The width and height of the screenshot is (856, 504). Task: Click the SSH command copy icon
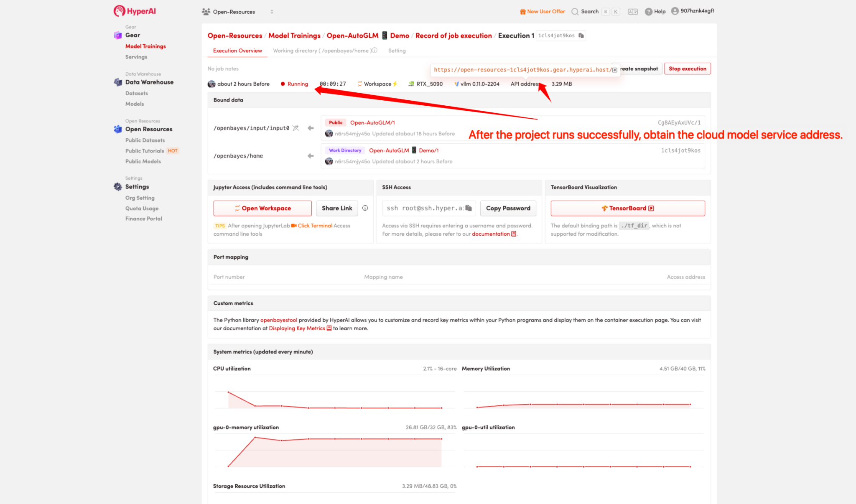[x=469, y=208]
